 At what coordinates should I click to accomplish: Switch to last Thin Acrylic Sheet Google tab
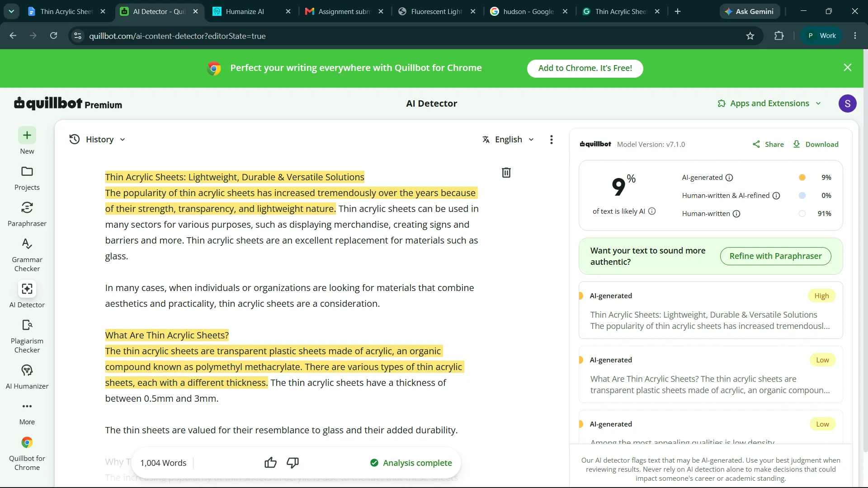pos(621,11)
